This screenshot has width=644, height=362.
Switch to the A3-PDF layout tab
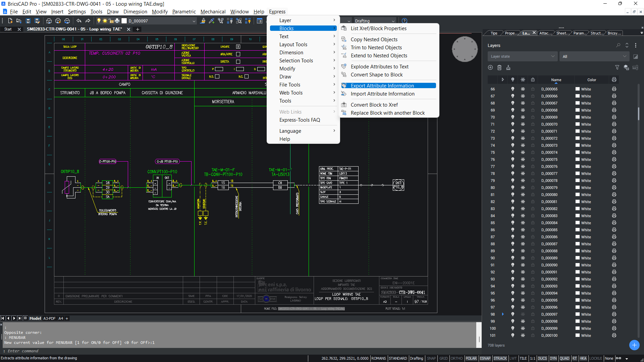point(49,318)
